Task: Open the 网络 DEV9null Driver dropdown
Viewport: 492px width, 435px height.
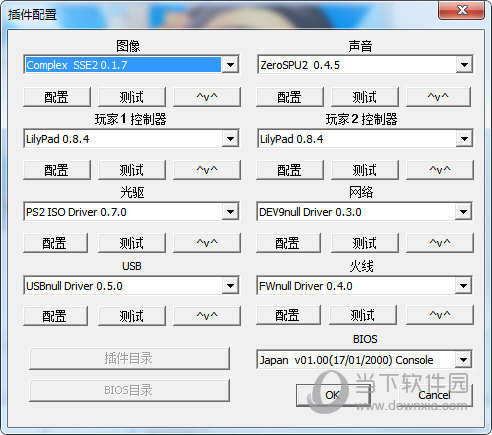Action: [463, 211]
